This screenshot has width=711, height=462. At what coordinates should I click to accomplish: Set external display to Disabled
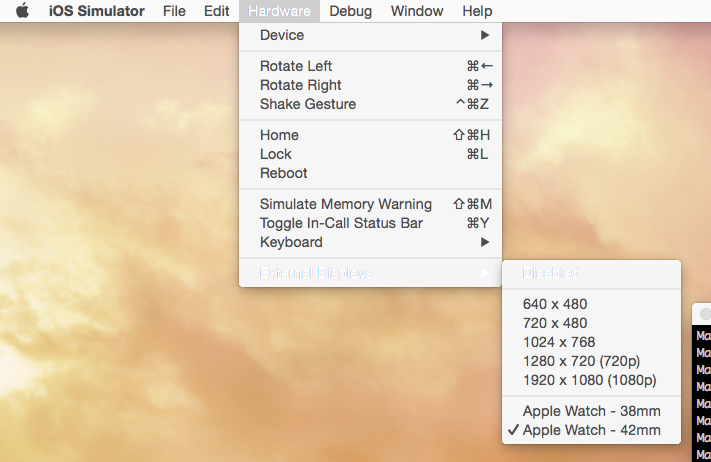coord(591,273)
